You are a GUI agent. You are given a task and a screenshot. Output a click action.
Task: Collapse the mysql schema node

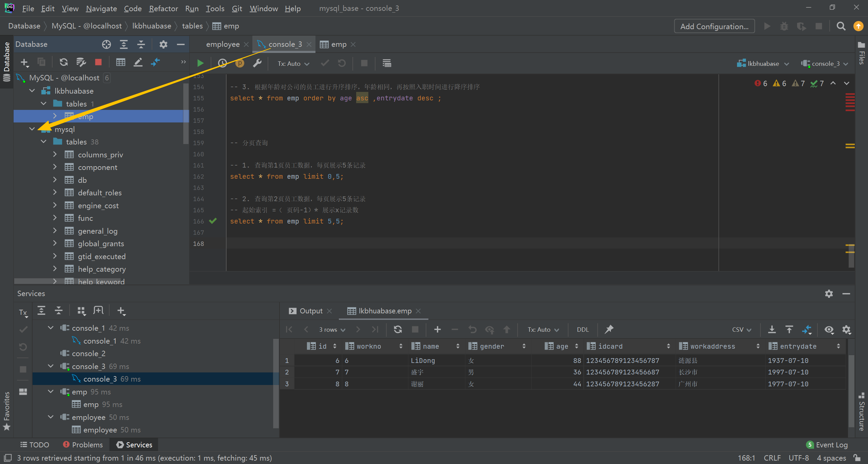[x=32, y=129]
